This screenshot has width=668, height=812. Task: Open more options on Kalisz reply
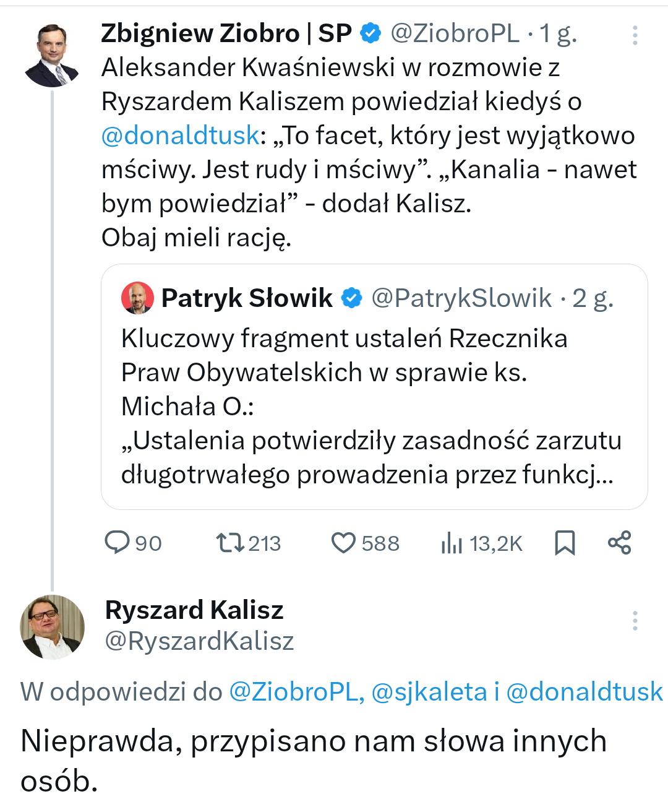[635, 620]
